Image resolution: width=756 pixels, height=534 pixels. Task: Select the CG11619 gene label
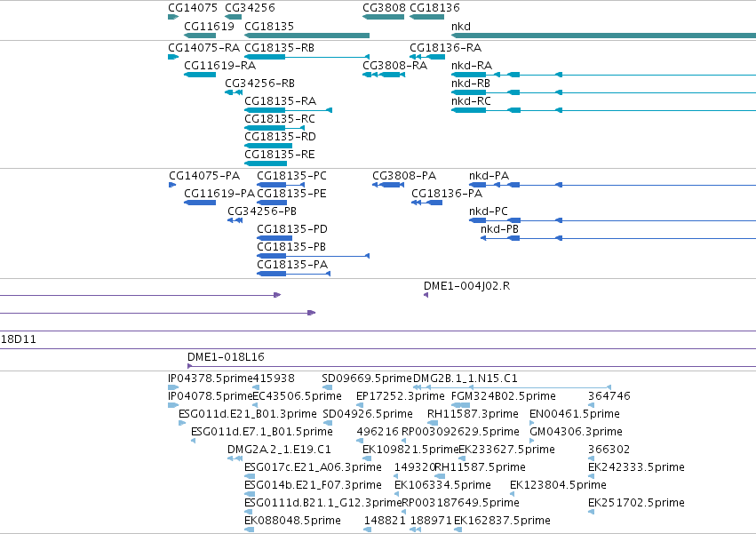tap(210, 26)
